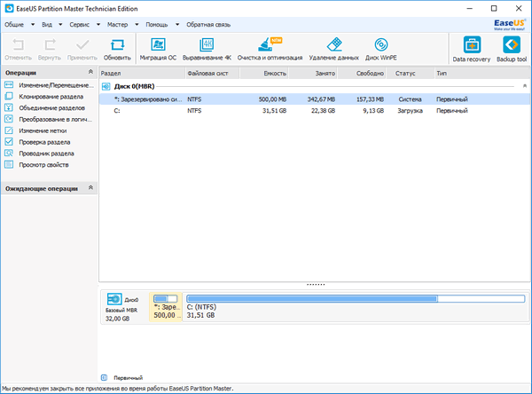The height and width of the screenshot is (394, 532).
Task: Choose Преобразование в логич... operation
Action: click(48, 120)
